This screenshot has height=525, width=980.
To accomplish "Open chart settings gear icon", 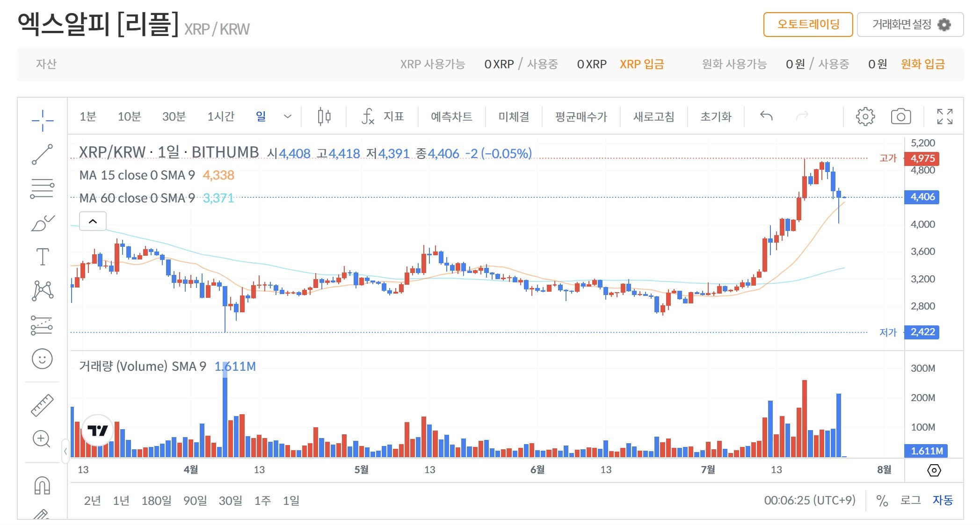I will [x=865, y=116].
